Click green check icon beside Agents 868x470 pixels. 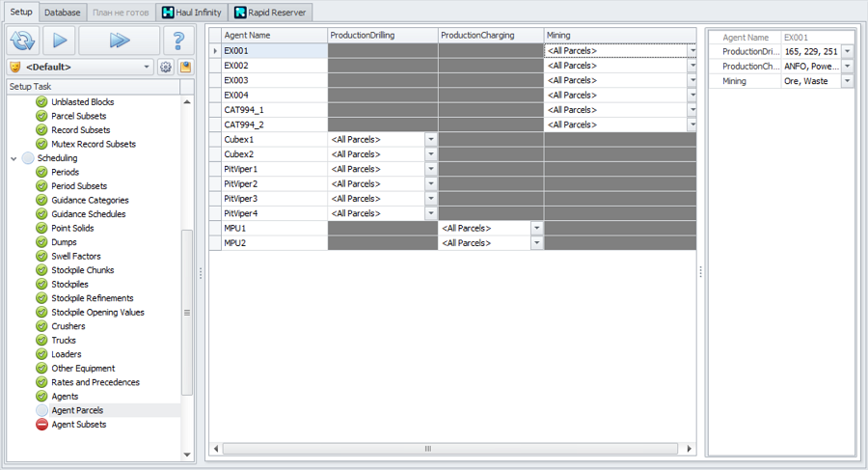point(41,397)
